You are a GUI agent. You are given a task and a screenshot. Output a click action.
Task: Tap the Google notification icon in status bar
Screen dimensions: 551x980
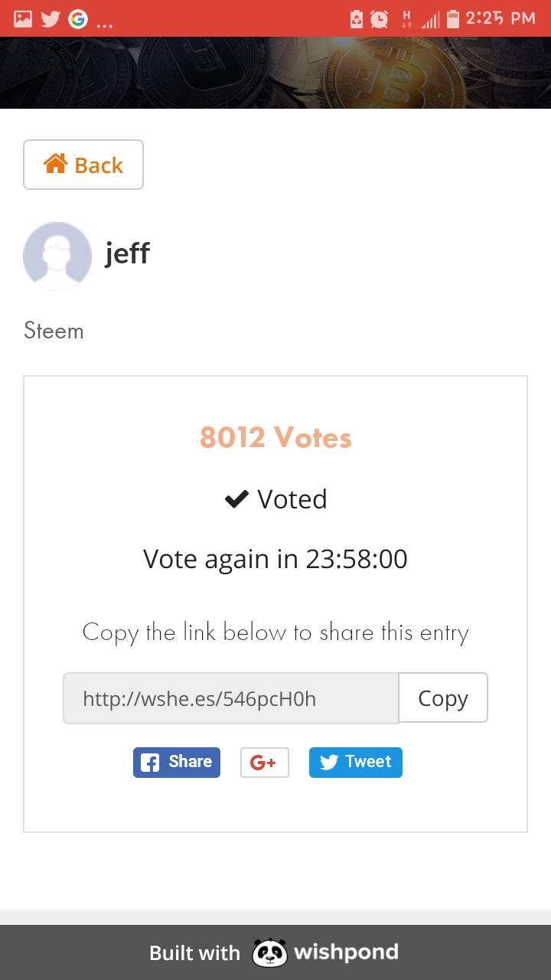point(77,18)
